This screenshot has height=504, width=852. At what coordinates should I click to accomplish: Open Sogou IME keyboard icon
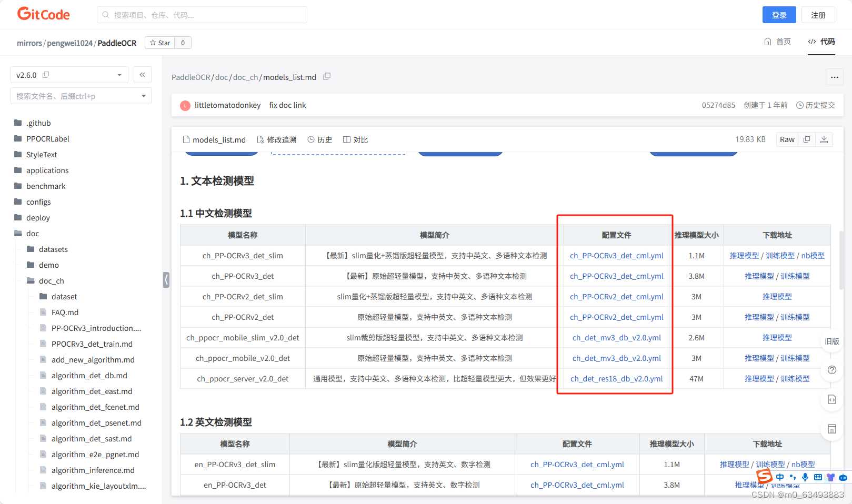[818, 477]
